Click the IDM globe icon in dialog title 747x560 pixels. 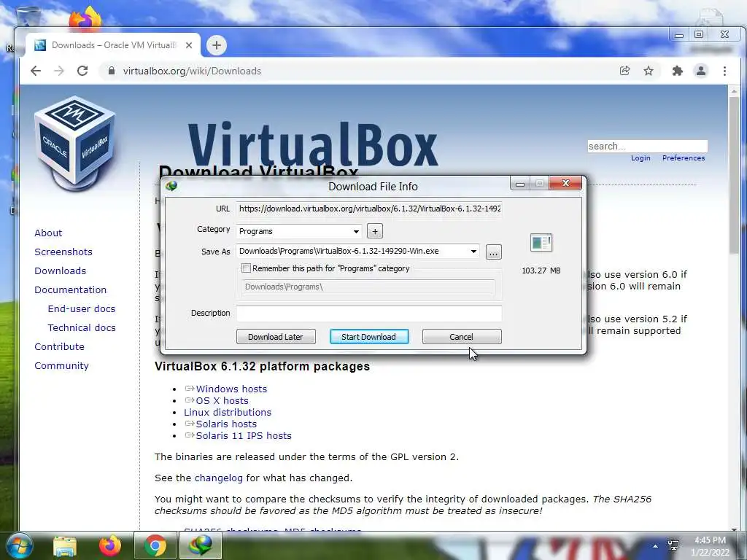coord(171,186)
